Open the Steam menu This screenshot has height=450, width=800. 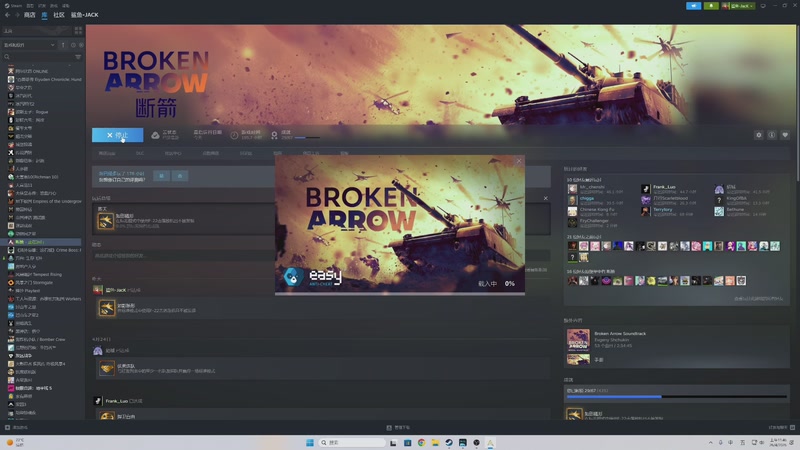[13, 6]
